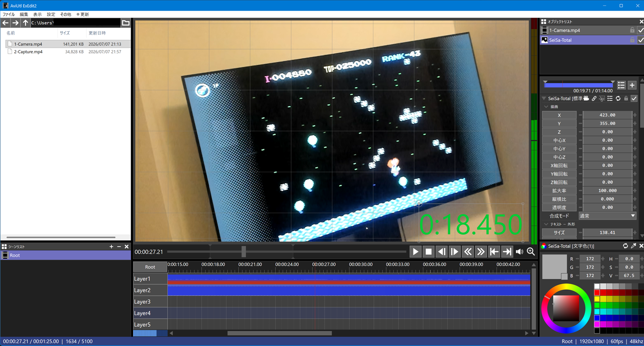This screenshot has width=644, height=346.
Task: Increase the 拡大率 value with plus
Action: [635, 191]
